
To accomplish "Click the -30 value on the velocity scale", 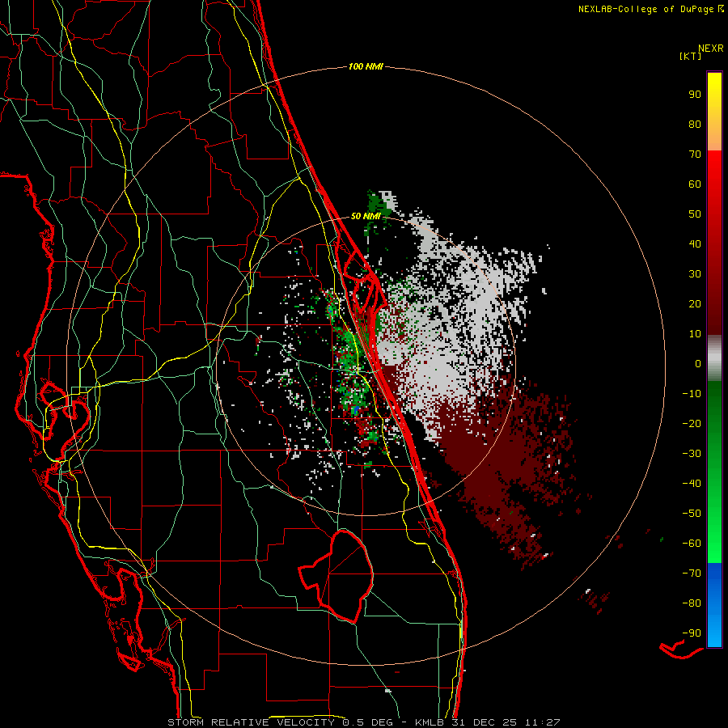I will click(692, 454).
